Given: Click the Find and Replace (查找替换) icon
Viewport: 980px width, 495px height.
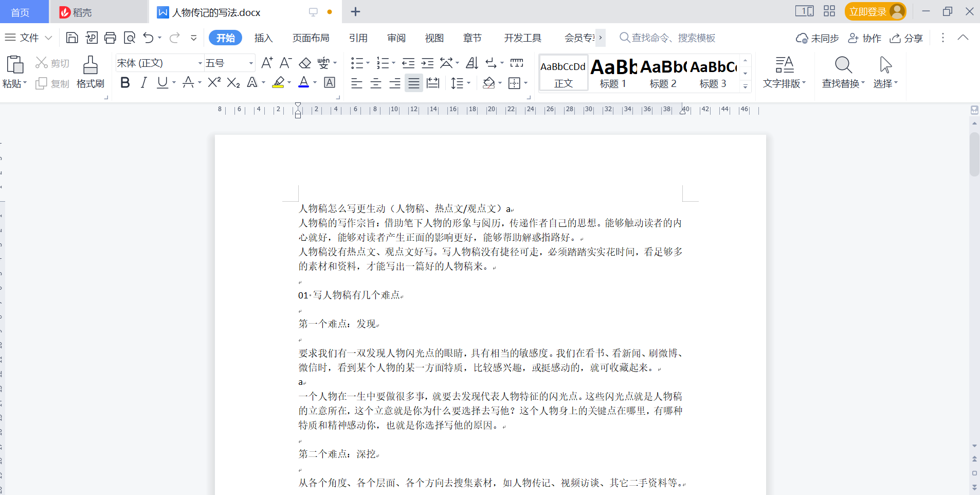Looking at the screenshot, I should 843,72.
